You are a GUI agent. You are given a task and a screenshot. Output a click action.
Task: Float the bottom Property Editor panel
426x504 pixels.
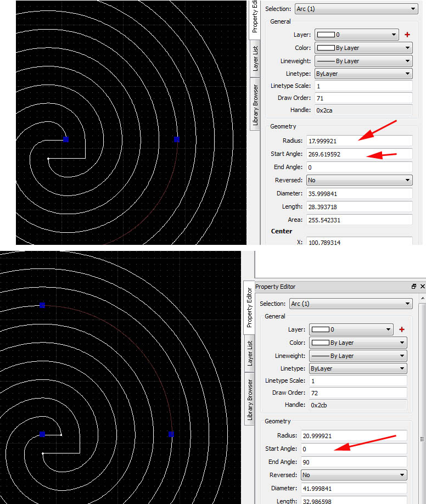click(414, 286)
